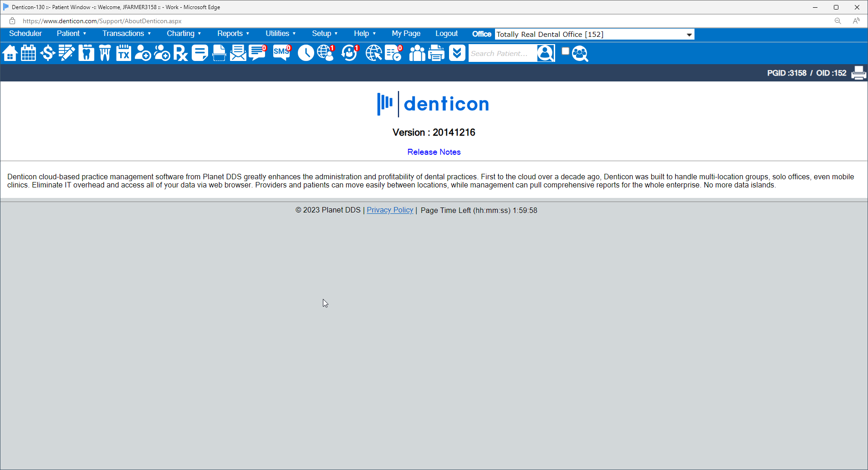The height and width of the screenshot is (470, 868).
Task: Click the 'OID :152' text
Action: (831, 73)
